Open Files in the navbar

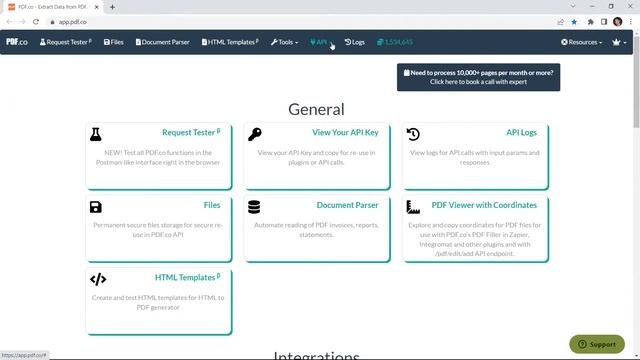click(113, 42)
